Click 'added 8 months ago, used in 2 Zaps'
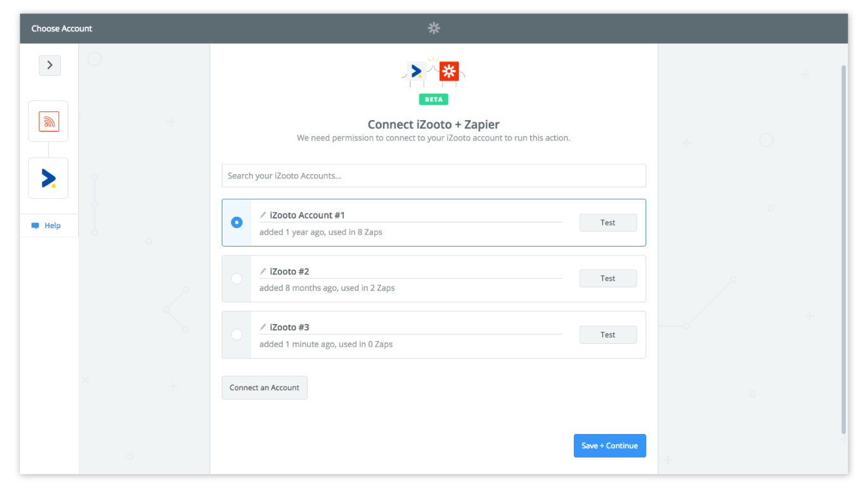 tap(327, 288)
